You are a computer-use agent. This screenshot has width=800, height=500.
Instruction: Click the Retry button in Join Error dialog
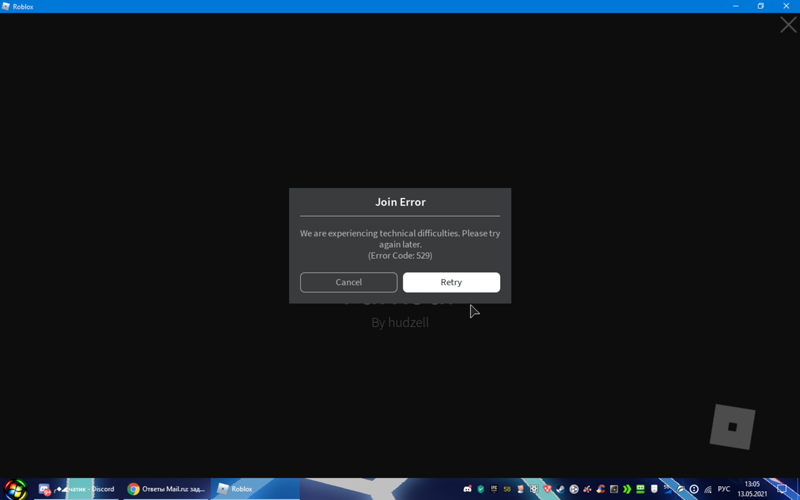[451, 282]
